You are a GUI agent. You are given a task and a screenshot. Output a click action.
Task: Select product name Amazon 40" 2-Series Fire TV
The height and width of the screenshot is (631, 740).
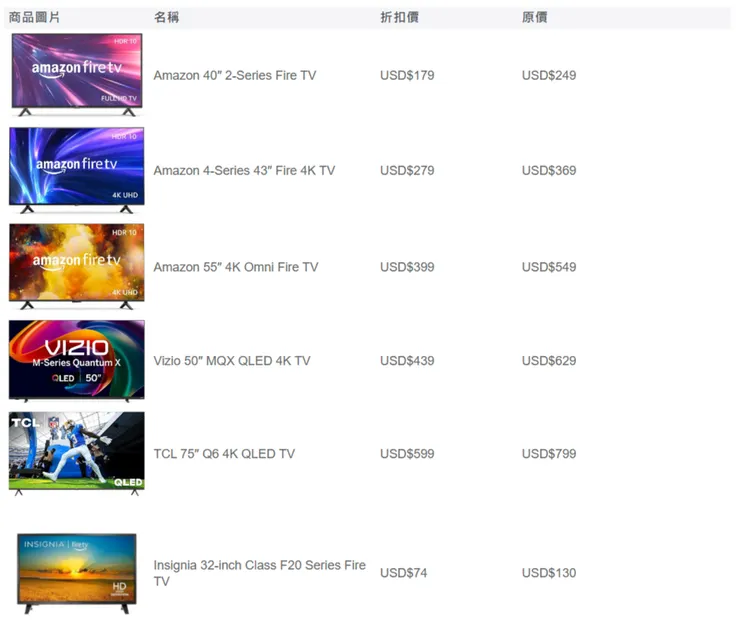click(235, 76)
